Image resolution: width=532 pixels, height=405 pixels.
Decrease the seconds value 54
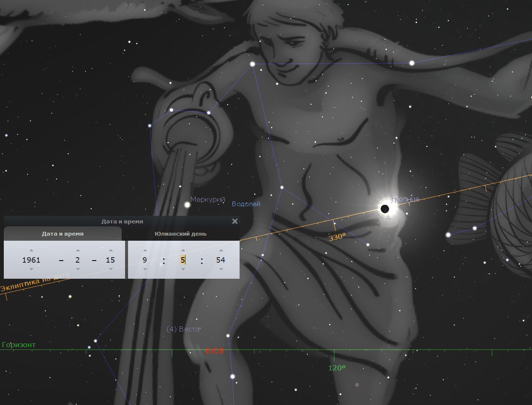(221, 269)
